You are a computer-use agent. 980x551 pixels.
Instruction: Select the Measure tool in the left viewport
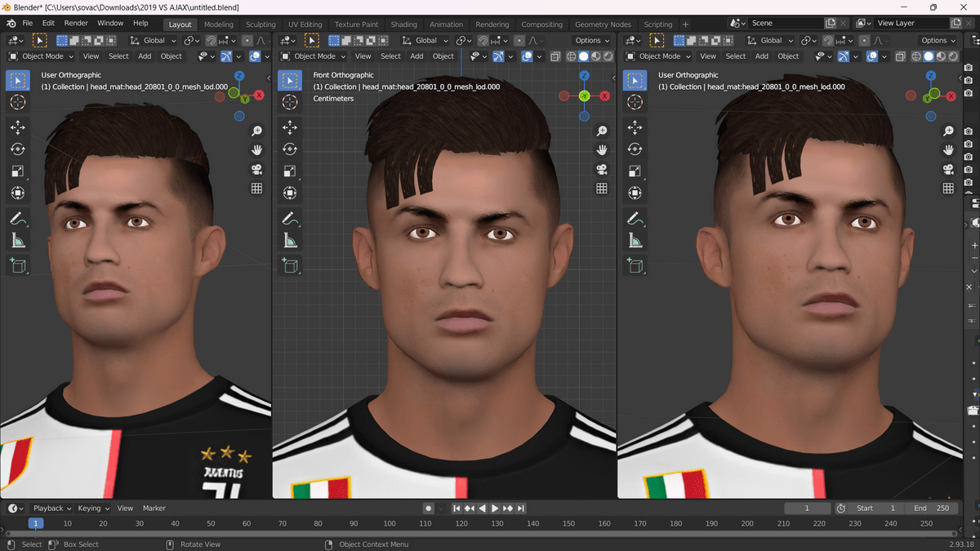[x=17, y=240]
